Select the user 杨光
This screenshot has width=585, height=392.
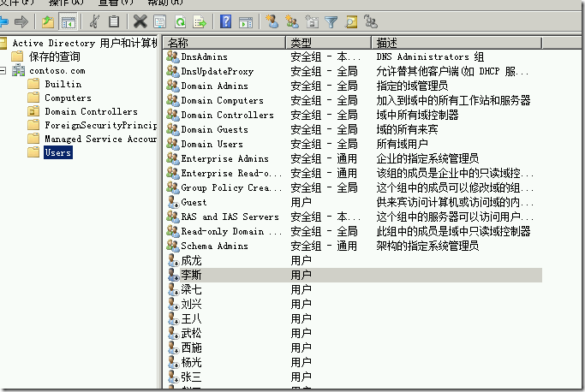(354, 362)
